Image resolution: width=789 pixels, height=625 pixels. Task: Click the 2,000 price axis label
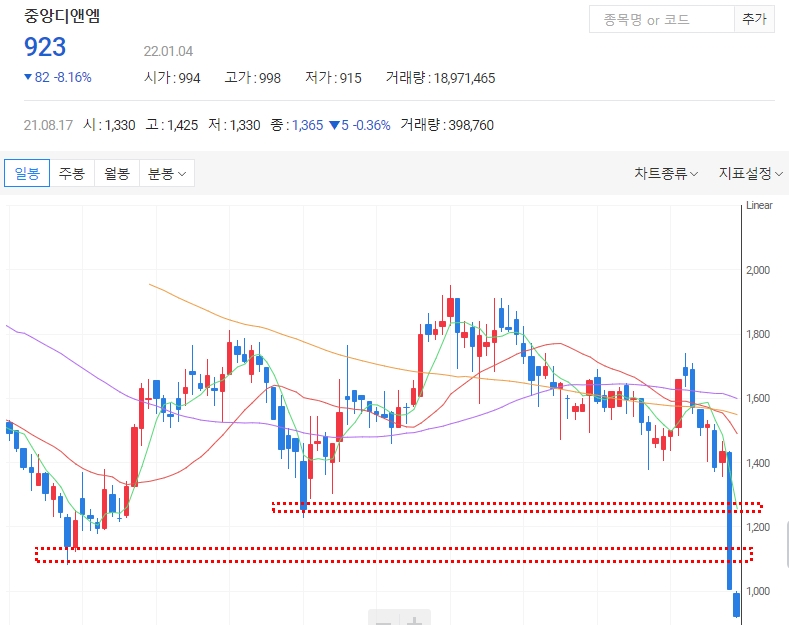click(x=758, y=270)
